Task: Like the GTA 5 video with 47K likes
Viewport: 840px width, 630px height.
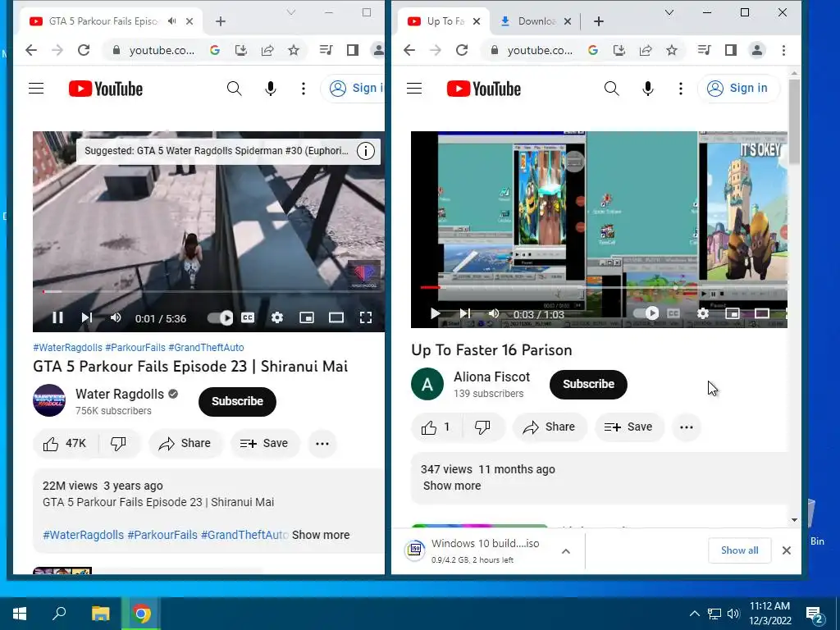Action: click(65, 444)
